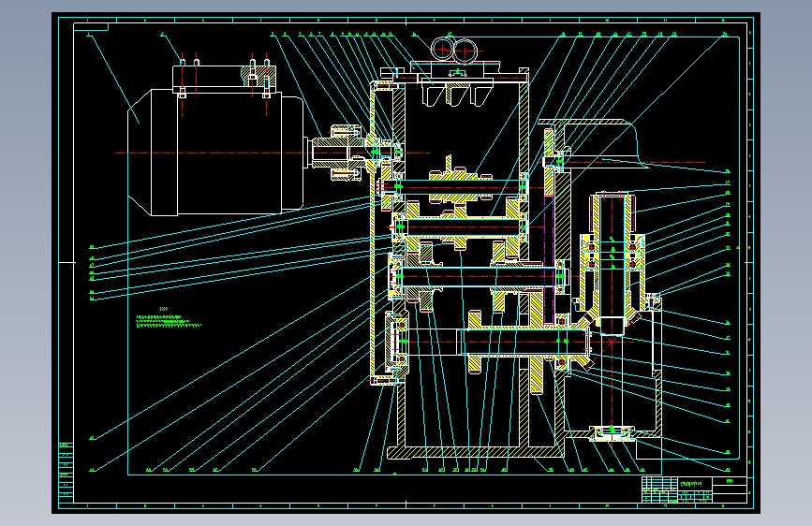Image resolution: width=812 pixels, height=526 pixels.
Task: Select the electric motor body outline
Action: [216, 153]
